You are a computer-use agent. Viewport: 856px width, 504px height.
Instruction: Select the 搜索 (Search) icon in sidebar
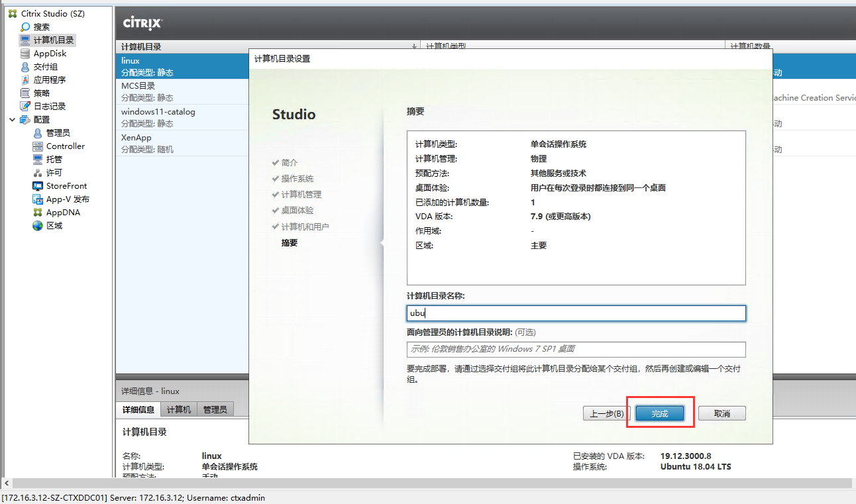pyautogui.click(x=24, y=26)
